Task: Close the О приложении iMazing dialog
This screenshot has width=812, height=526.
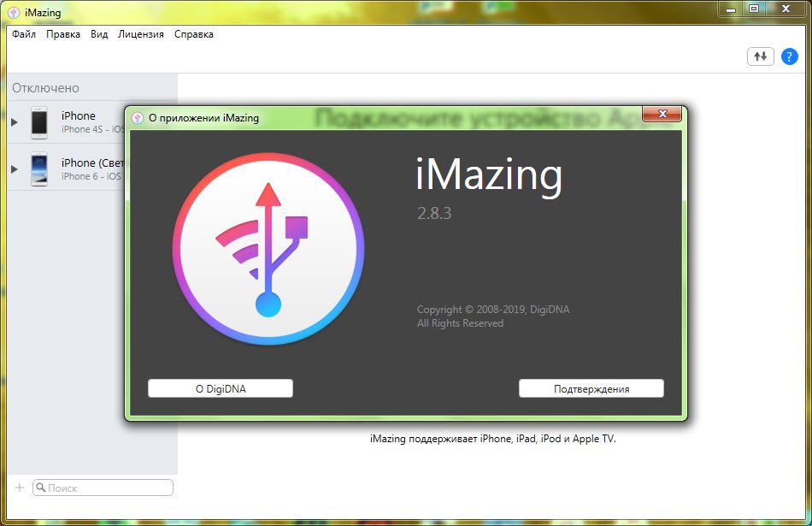Action: coord(662,114)
